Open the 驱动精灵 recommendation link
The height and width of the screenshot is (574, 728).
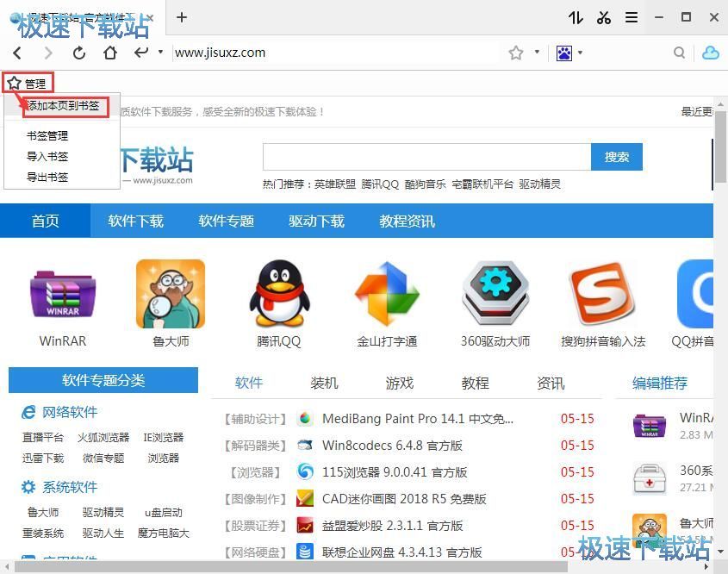click(540, 184)
